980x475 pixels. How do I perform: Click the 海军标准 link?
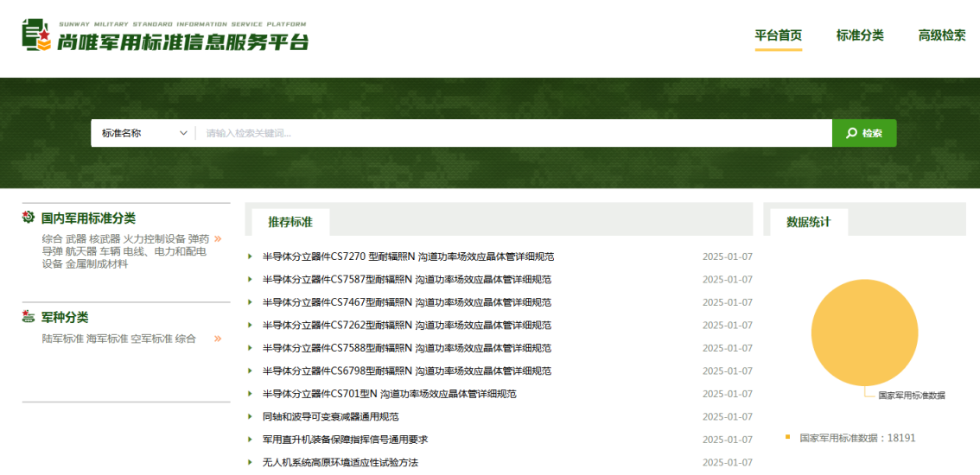click(x=107, y=339)
